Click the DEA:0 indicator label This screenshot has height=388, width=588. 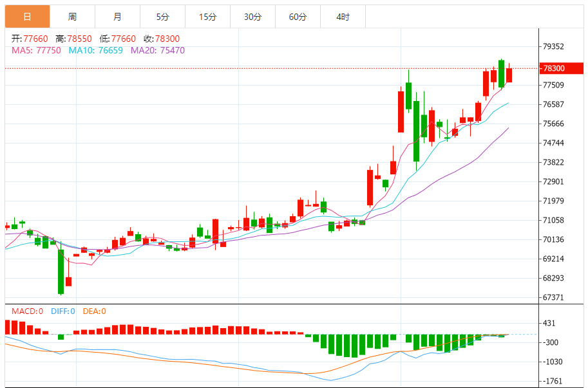click(x=94, y=311)
